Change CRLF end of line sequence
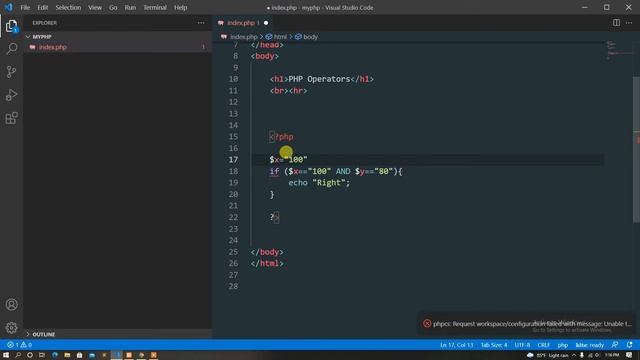The image size is (640, 360). point(544,345)
